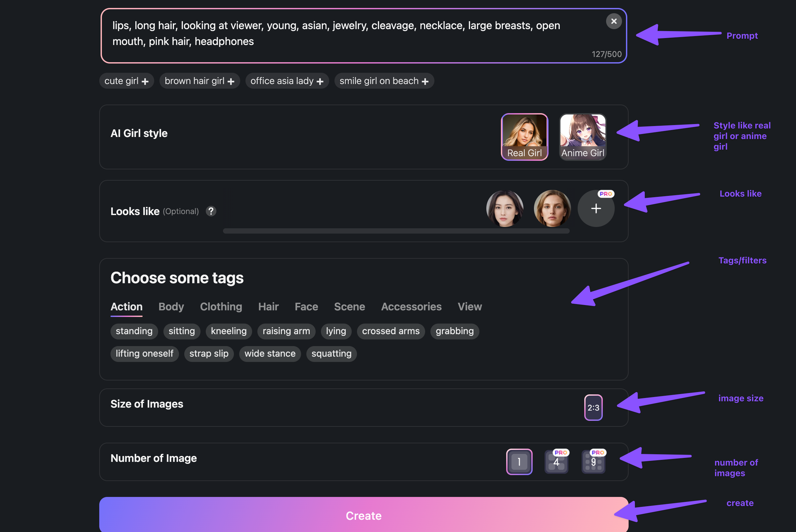The image size is (796, 532).
Task: Clear the prompt with the X icon
Action: tap(613, 22)
